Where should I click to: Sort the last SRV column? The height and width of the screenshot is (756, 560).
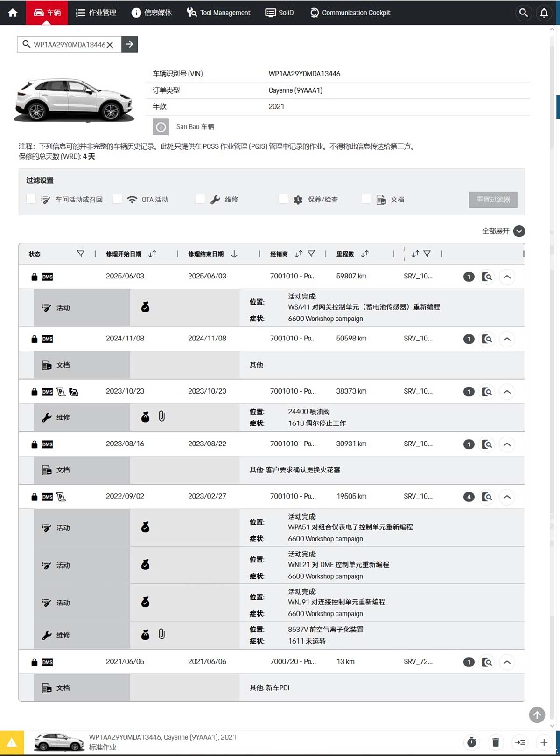tap(415, 254)
